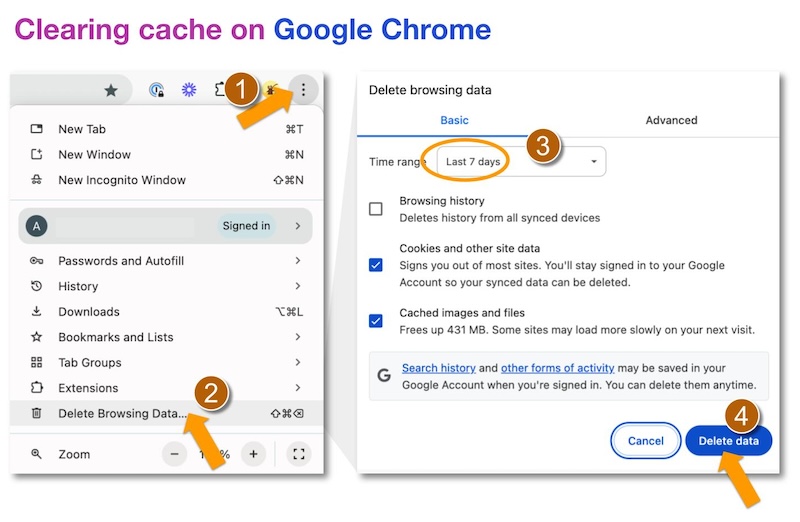Expand Passwords and Autofill submenu arrow
This screenshot has width=800, height=522.
(x=298, y=261)
